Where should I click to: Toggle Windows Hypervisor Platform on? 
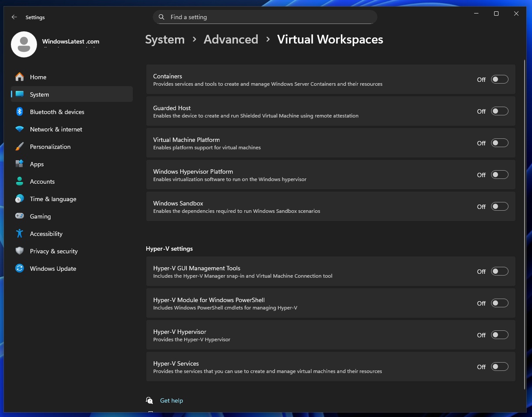(x=499, y=175)
